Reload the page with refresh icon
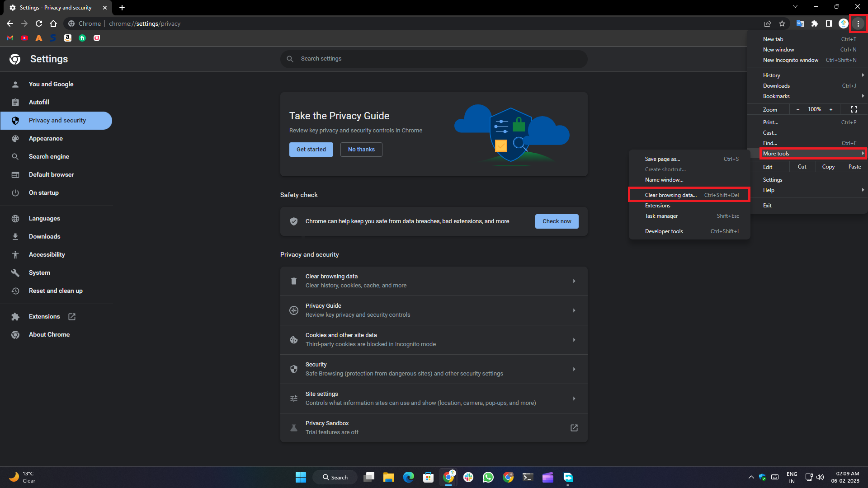 (x=39, y=23)
